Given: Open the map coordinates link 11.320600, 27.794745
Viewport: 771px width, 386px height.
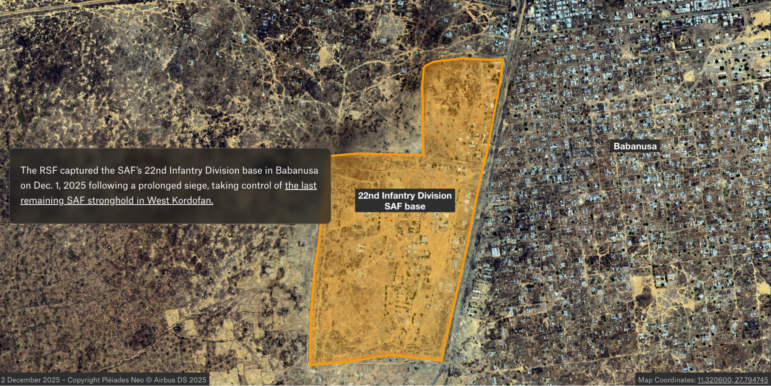Looking at the screenshot, I should [x=732, y=380].
